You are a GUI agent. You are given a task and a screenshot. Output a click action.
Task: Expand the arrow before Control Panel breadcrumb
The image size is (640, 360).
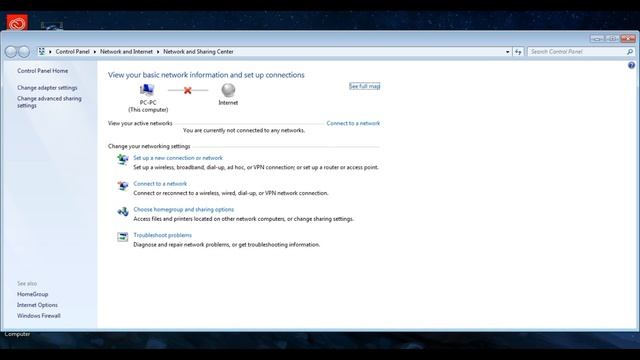50,52
